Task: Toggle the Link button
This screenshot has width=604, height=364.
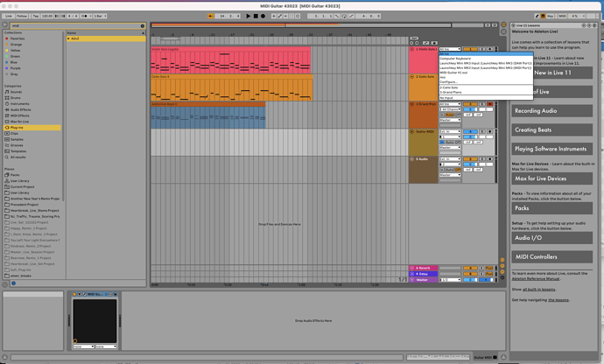Action: [9, 16]
